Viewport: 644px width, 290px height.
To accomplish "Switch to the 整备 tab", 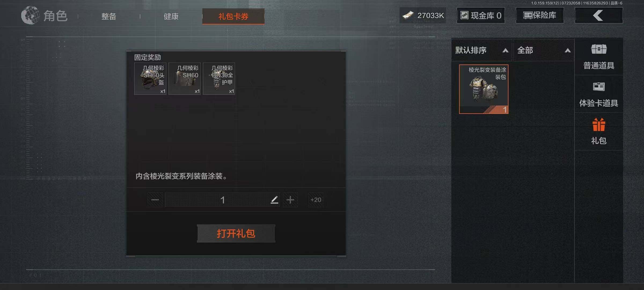I will point(109,16).
